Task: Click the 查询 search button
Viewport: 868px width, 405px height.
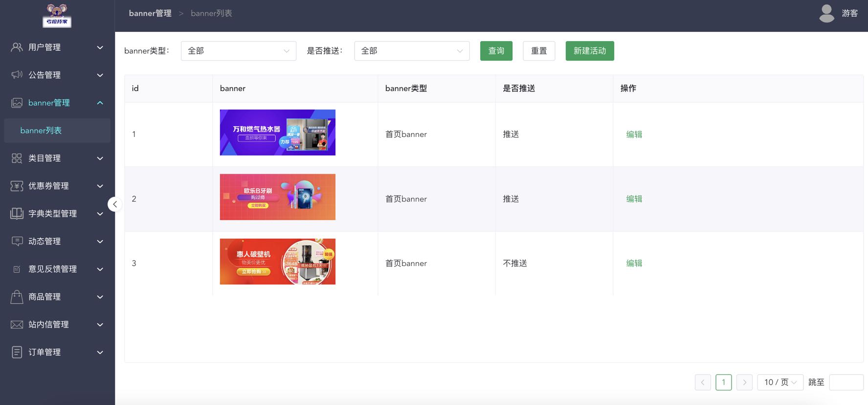Action: coord(496,51)
